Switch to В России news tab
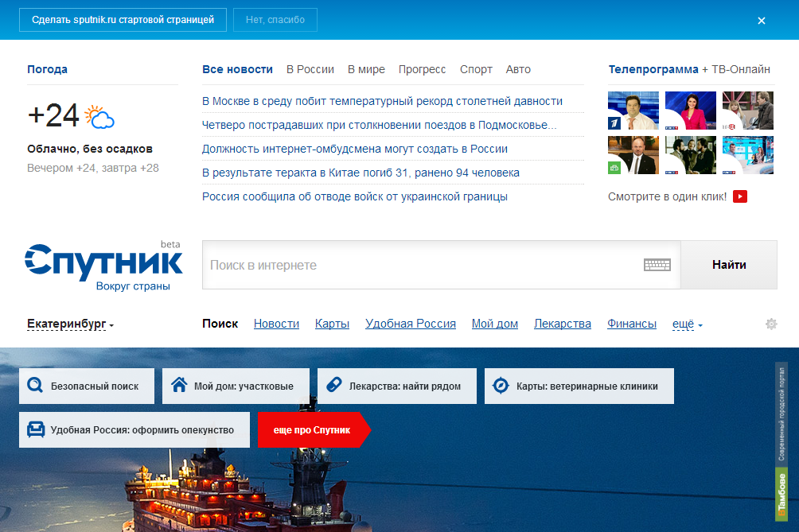The image size is (799, 532). coord(310,69)
